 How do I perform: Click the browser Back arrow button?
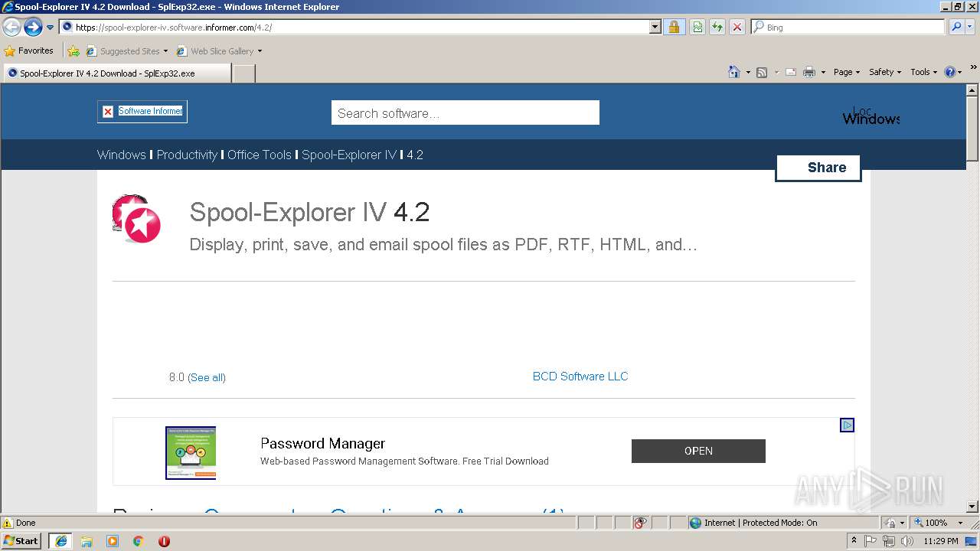11,28
